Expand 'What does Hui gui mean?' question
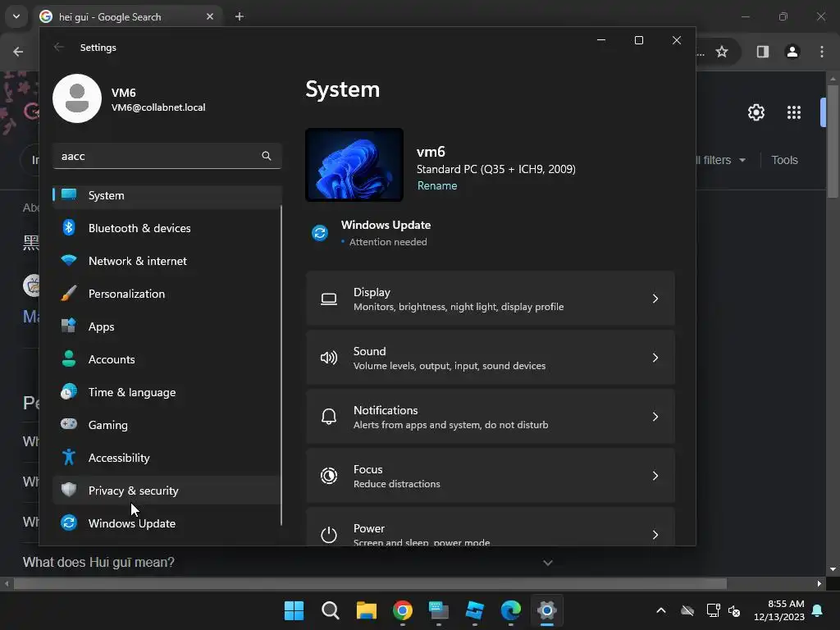The image size is (840, 630). coord(547,563)
